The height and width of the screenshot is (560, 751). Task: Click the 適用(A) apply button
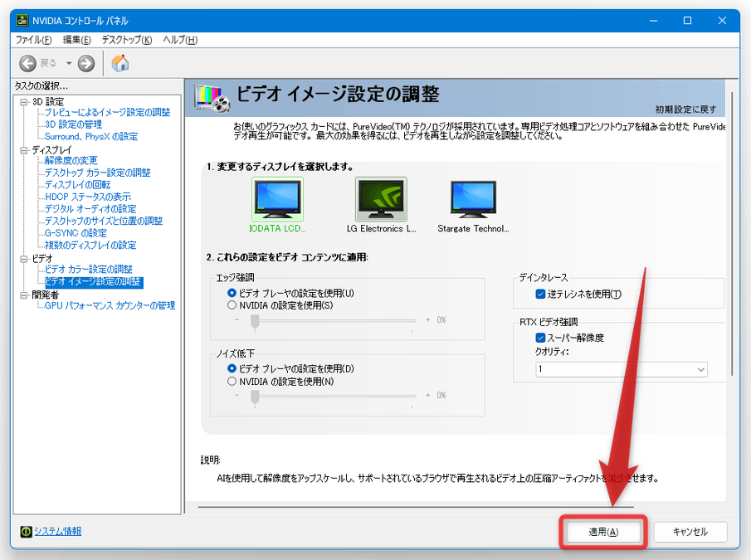click(603, 532)
